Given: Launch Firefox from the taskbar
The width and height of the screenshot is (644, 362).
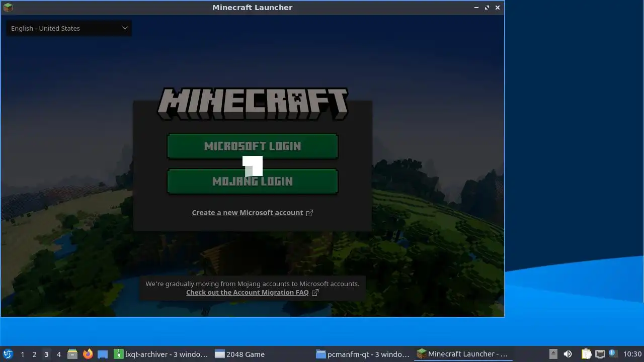Looking at the screenshot, I should pyautogui.click(x=88, y=354).
